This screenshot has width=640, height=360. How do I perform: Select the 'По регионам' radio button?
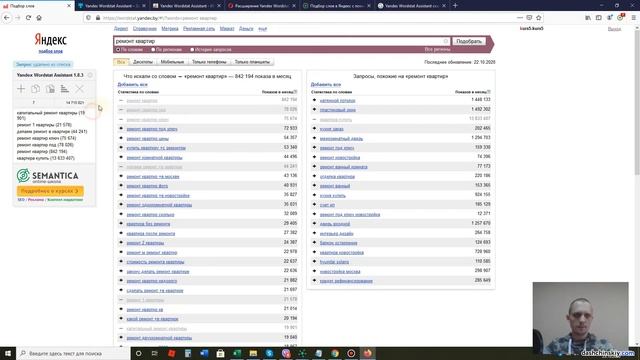tap(153, 49)
